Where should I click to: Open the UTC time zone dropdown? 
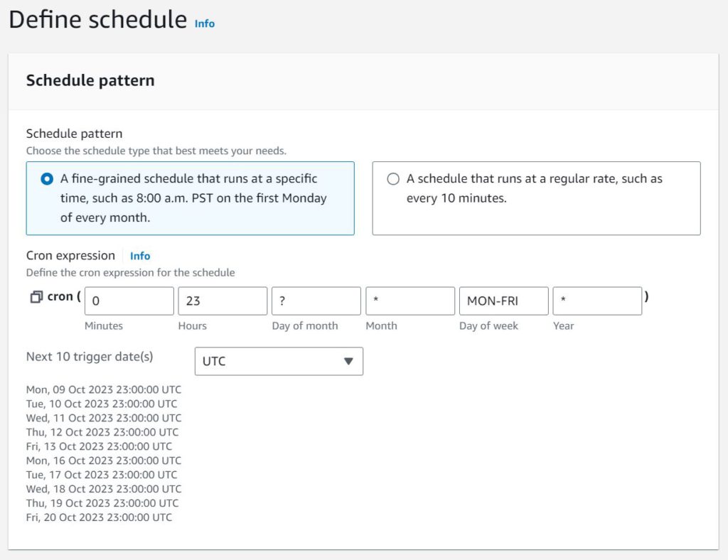click(x=279, y=362)
